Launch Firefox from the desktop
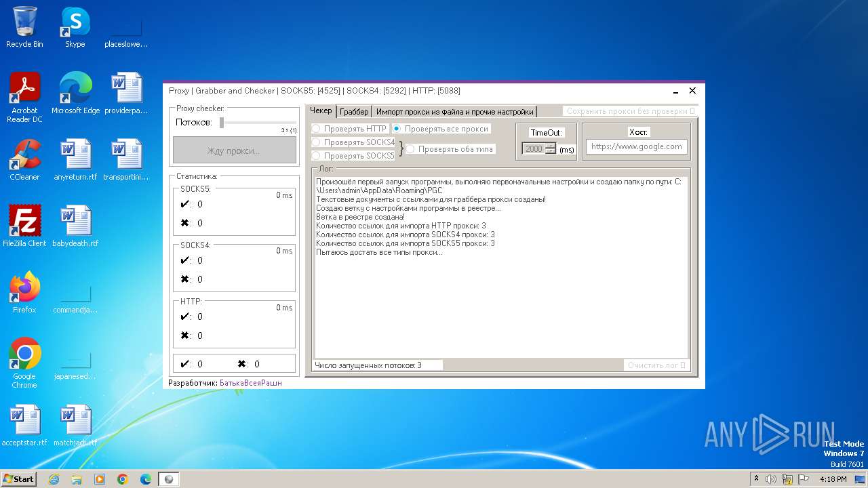 (x=24, y=292)
